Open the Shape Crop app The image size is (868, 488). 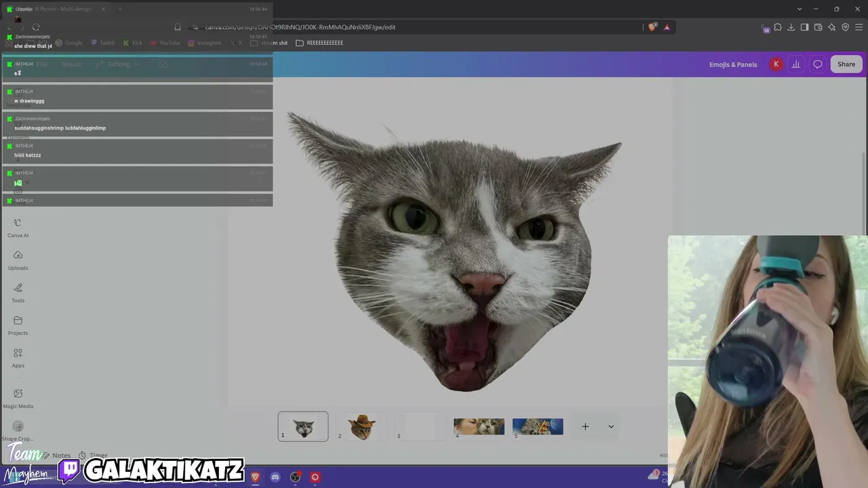pyautogui.click(x=18, y=431)
